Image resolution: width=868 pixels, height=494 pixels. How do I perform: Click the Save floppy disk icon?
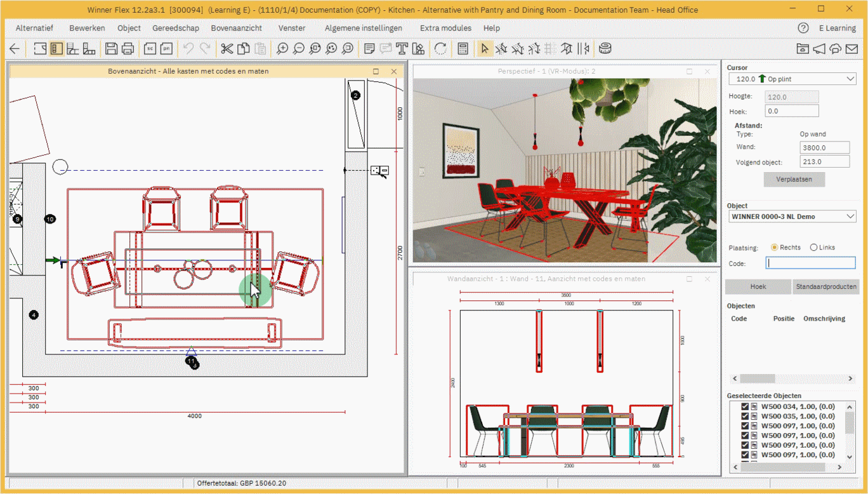point(112,49)
